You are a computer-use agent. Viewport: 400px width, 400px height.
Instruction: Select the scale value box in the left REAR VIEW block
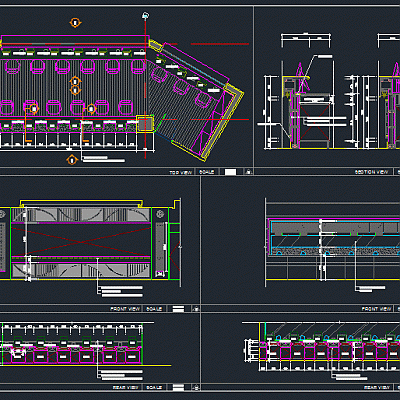[x=178, y=388]
